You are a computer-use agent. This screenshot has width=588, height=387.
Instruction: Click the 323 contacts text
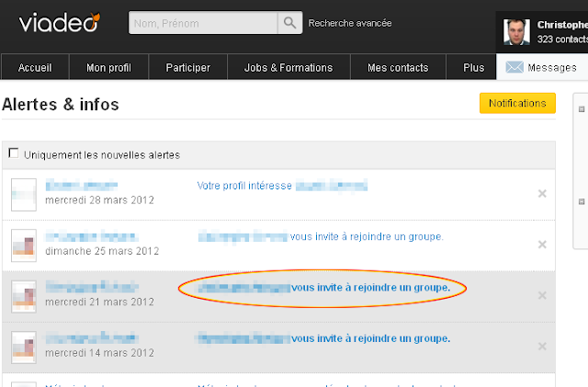[x=562, y=39]
